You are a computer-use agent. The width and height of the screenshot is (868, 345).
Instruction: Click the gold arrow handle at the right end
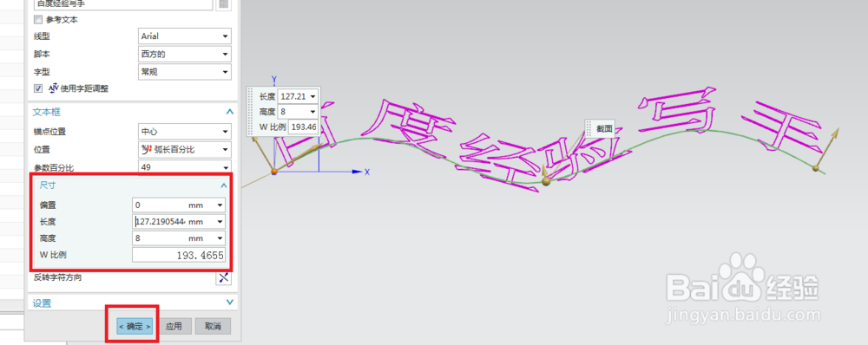[835, 133]
